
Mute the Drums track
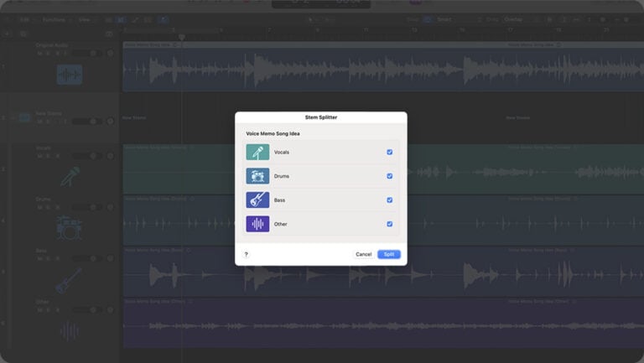click(x=40, y=207)
